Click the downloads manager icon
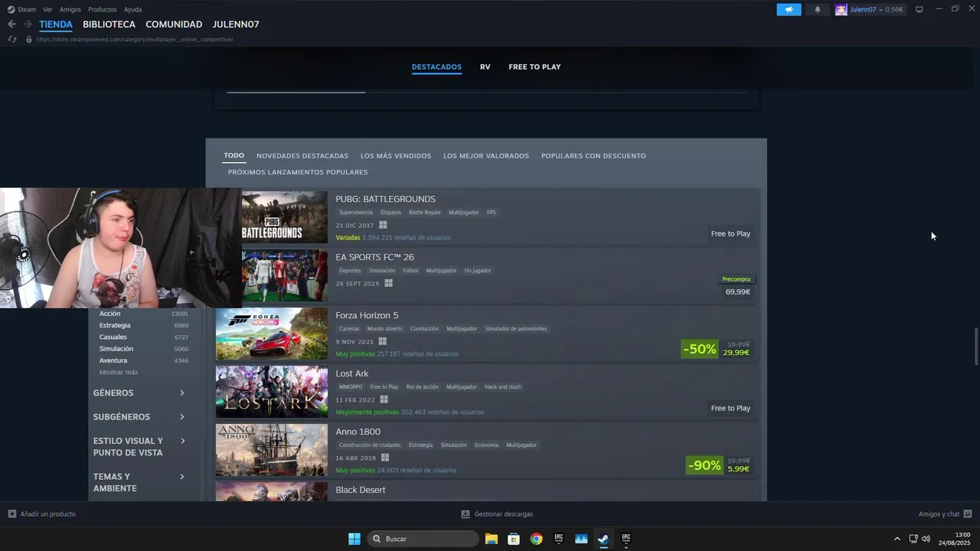The height and width of the screenshot is (551, 980). (x=465, y=514)
